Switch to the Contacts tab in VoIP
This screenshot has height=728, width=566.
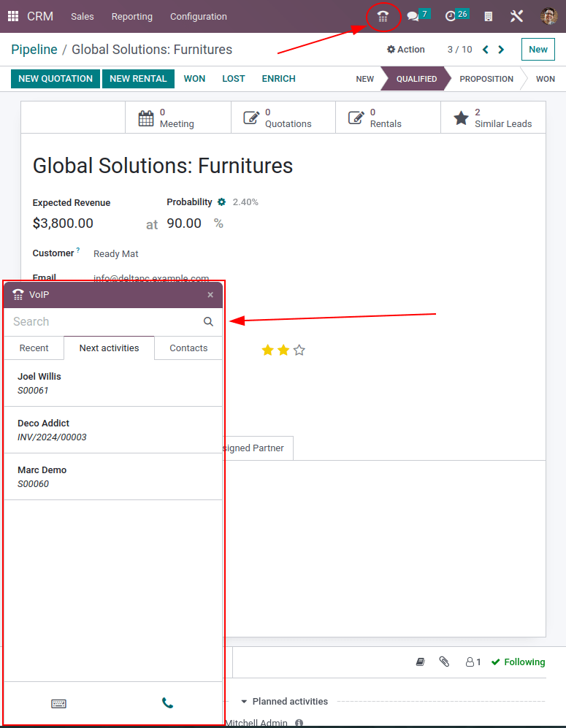pyautogui.click(x=188, y=348)
